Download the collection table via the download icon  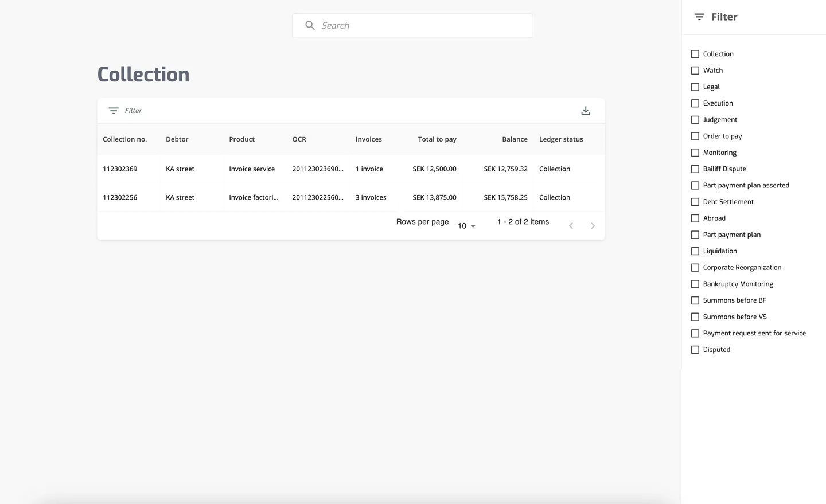(x=586, y=111)
